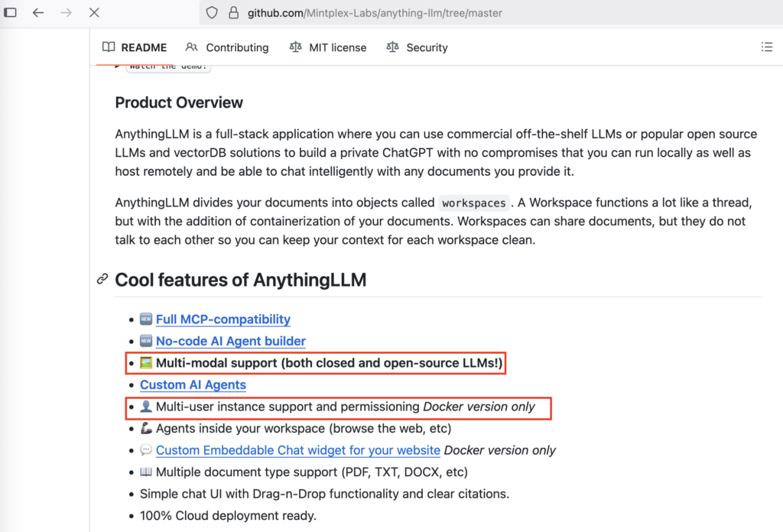This screenshot has width=783, height=532.
Task: Open the Custom AI Agents link
Action: 193,385
